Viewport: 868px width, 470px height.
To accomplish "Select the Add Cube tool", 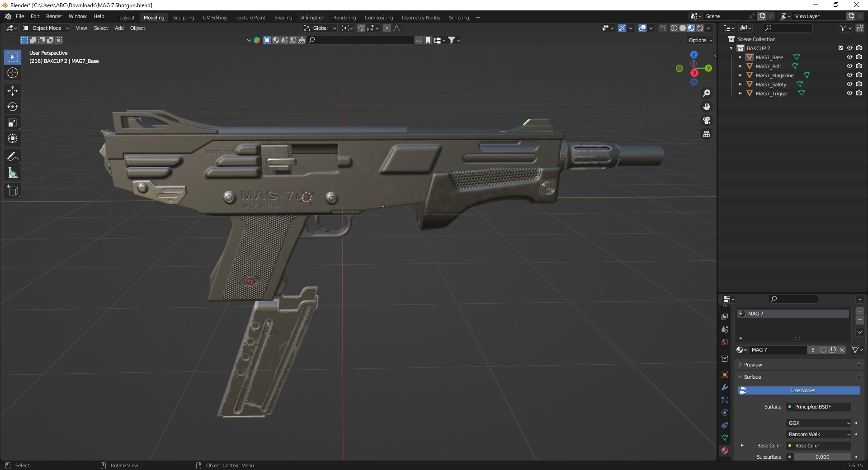I will pyautogui.click(x=13, y=191).
